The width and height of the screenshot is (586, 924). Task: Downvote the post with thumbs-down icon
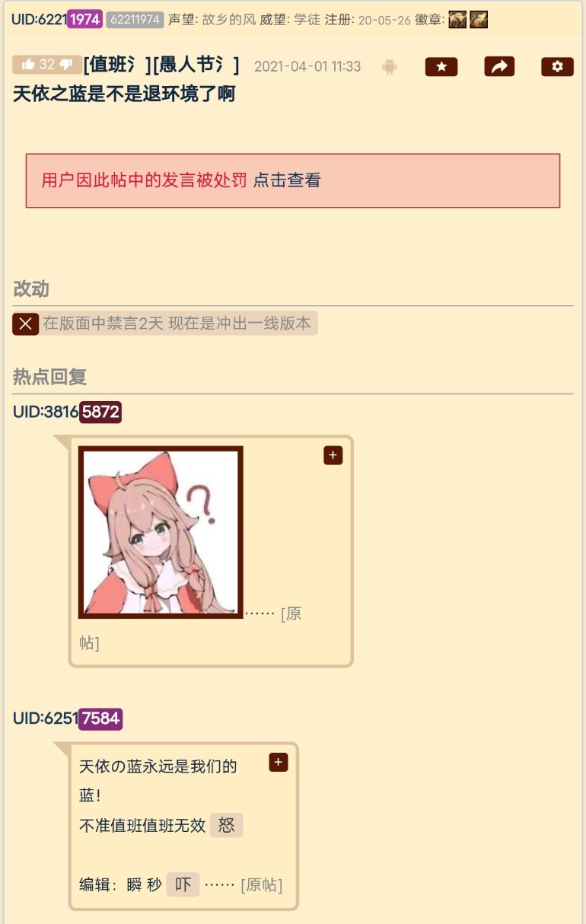[67, 65]
